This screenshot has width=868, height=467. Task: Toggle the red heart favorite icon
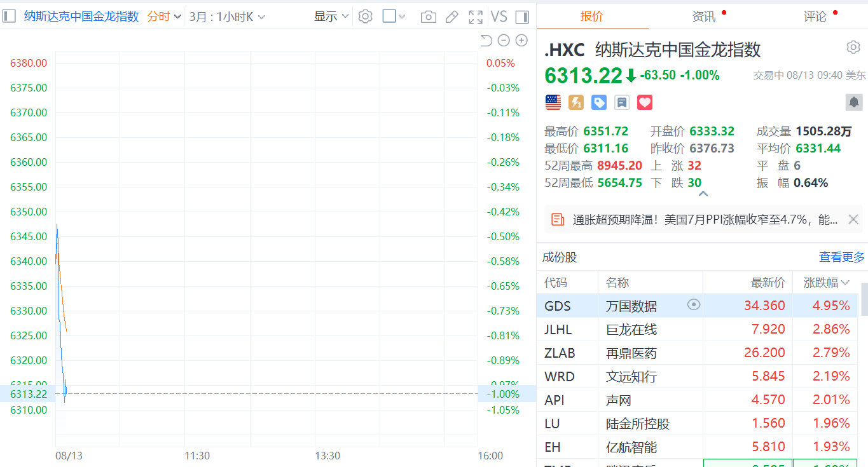(645, 102)
